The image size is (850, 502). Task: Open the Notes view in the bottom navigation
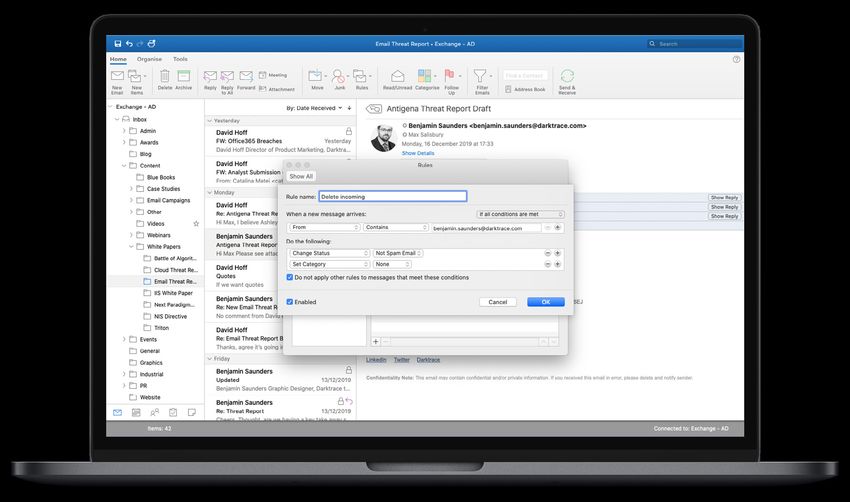(191, 413)
